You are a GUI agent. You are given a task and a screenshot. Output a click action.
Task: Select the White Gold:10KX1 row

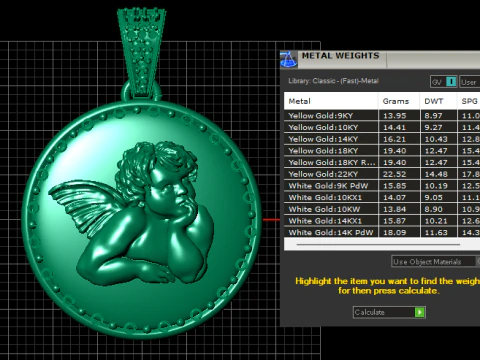382,197
